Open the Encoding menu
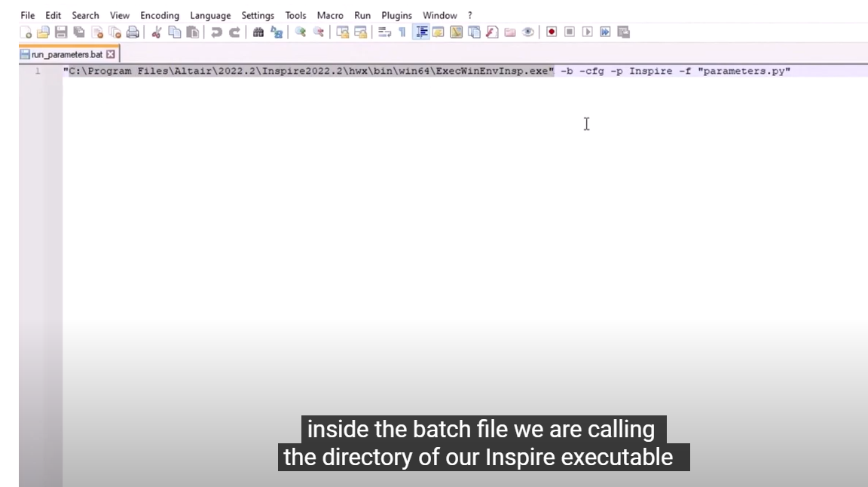This screenshot has width=868, height=487. [160, 16]
